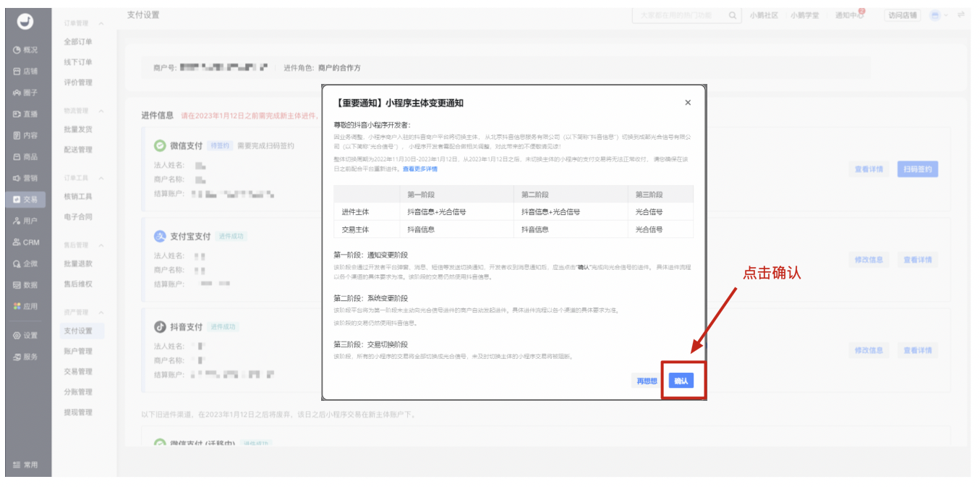This screenshot has height=487, width=980.
Task: Open 内容 in the left sidebar
Action: point(25,135)
